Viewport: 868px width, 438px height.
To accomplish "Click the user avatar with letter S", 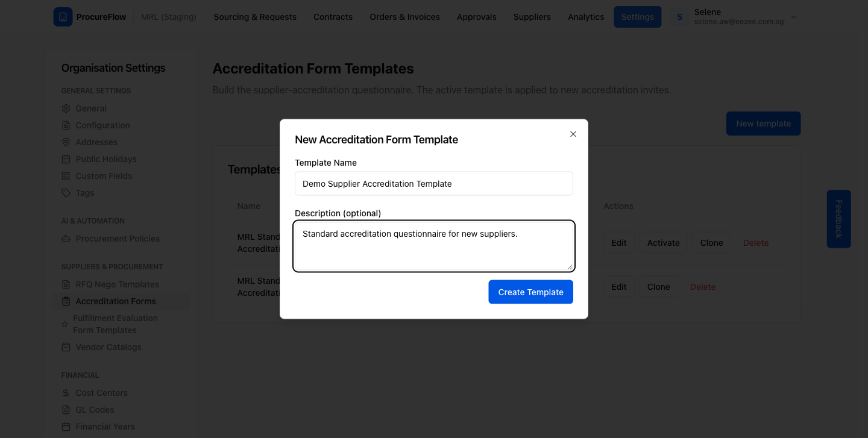I will (679, 17).
